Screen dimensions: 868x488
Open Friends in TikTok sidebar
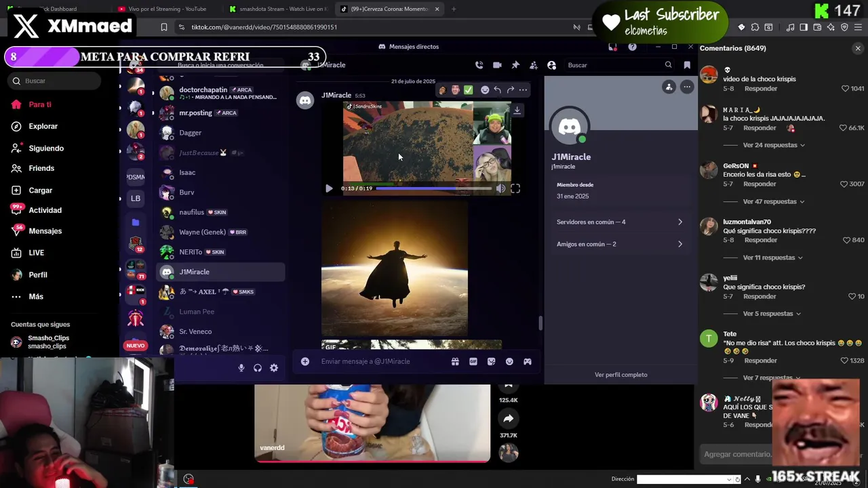(x=41, y=168)
